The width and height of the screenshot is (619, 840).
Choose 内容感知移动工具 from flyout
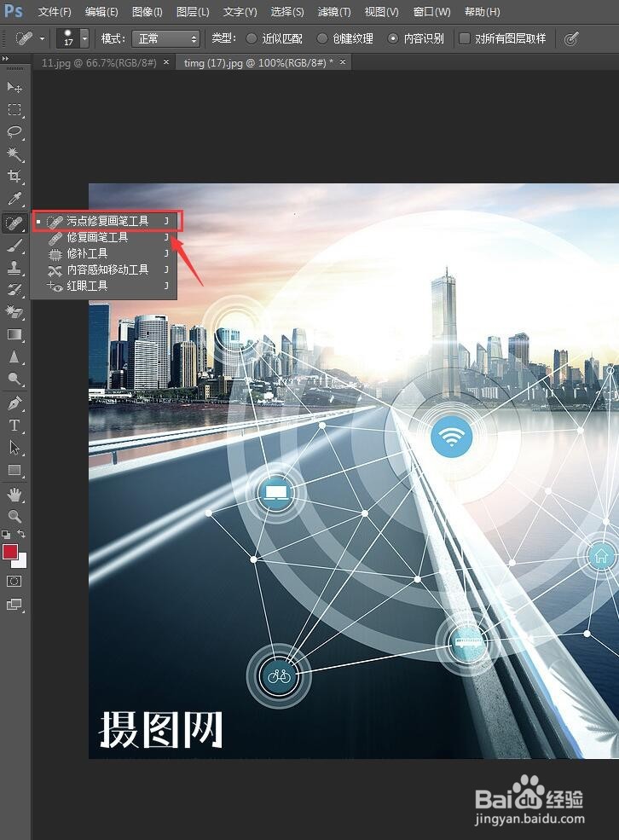tap(104, 269)
